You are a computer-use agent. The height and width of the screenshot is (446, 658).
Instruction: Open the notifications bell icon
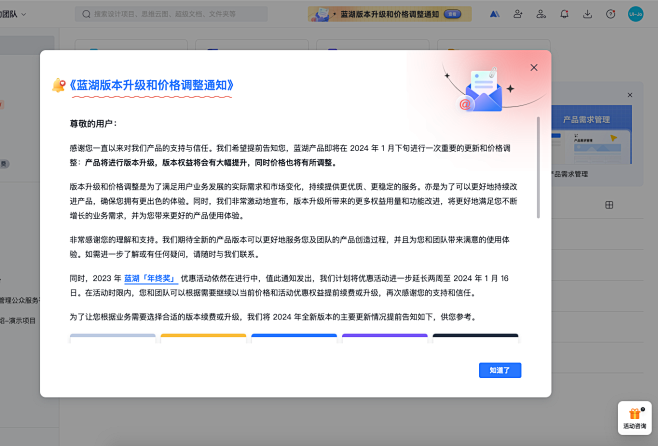pos(564,14)
